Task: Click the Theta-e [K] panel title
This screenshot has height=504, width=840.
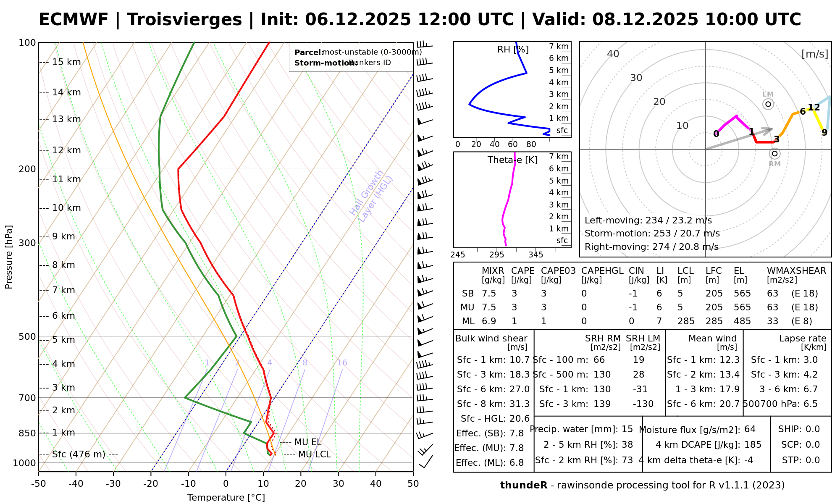Action: point(512,160)
